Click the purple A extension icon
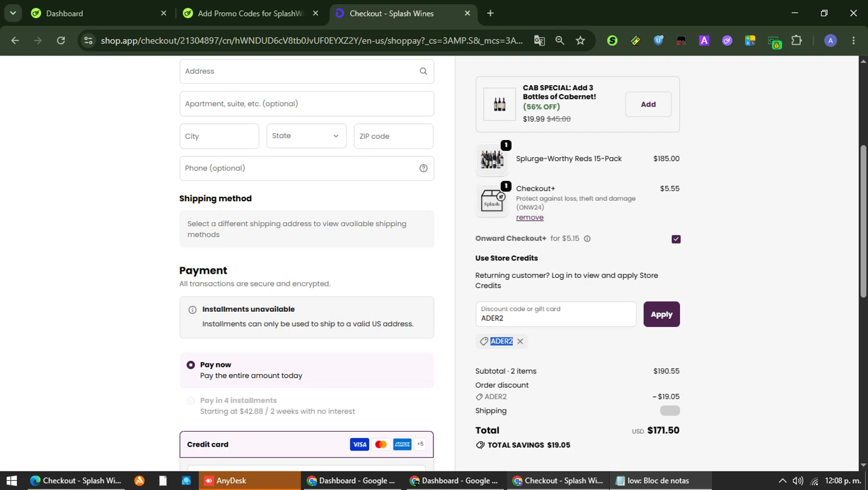 pyautogui.click(x=704, y=40)
